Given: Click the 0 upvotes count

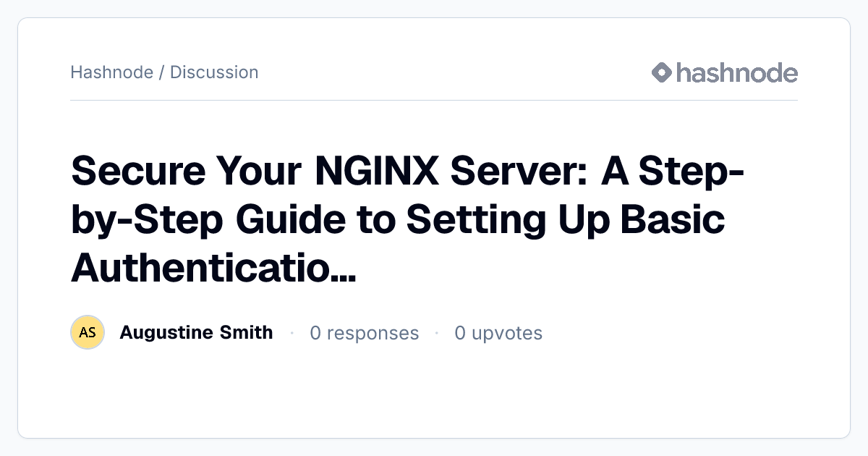Looking at the screenshot, I should point(498,333).
